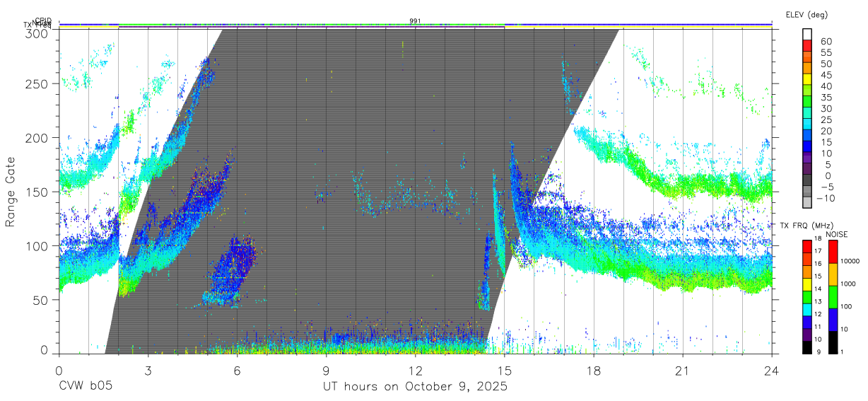Screen dimensions: 868x401
Task: Click the 'Range Gate' y-axis label
Action: pyautogui.click(x=11, y=192)
